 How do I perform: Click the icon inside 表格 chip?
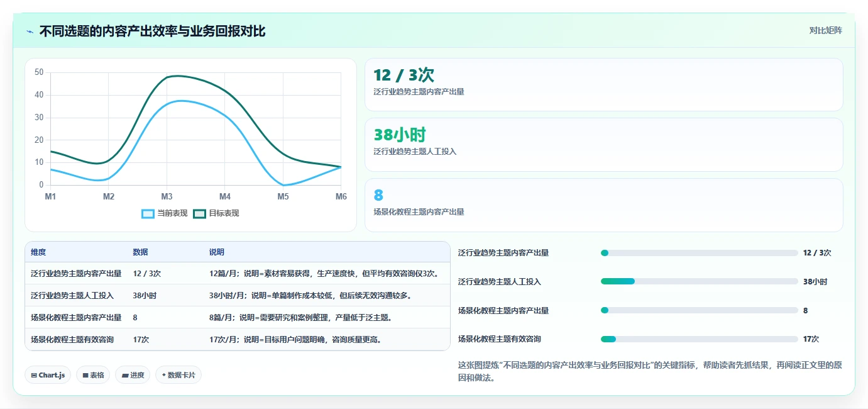click(x=85, y=375)
